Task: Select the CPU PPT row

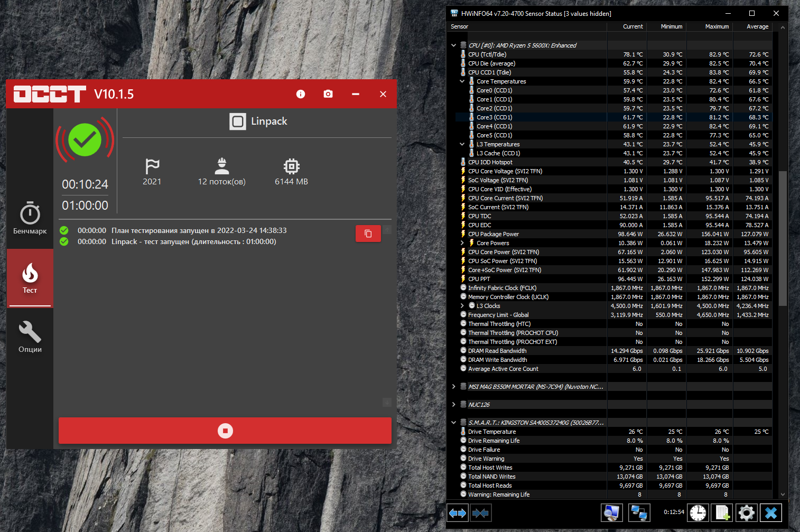Action: pyautogui.click(x=610, y=279)
